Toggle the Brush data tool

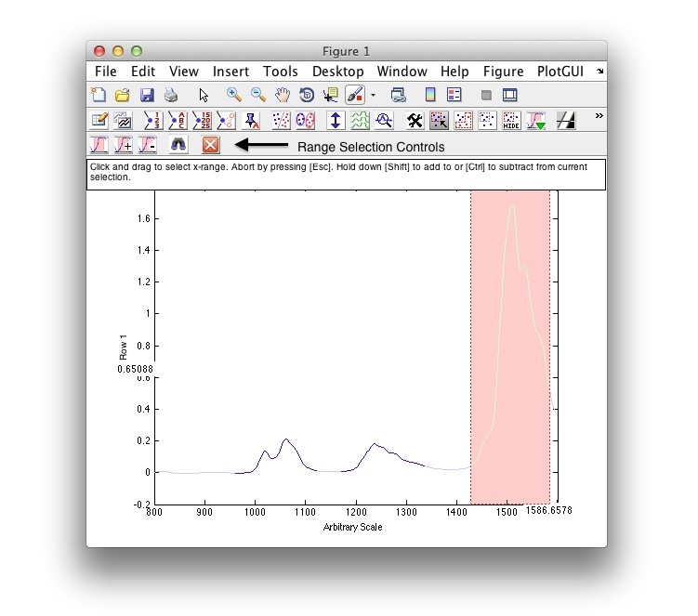pos(355,95)
